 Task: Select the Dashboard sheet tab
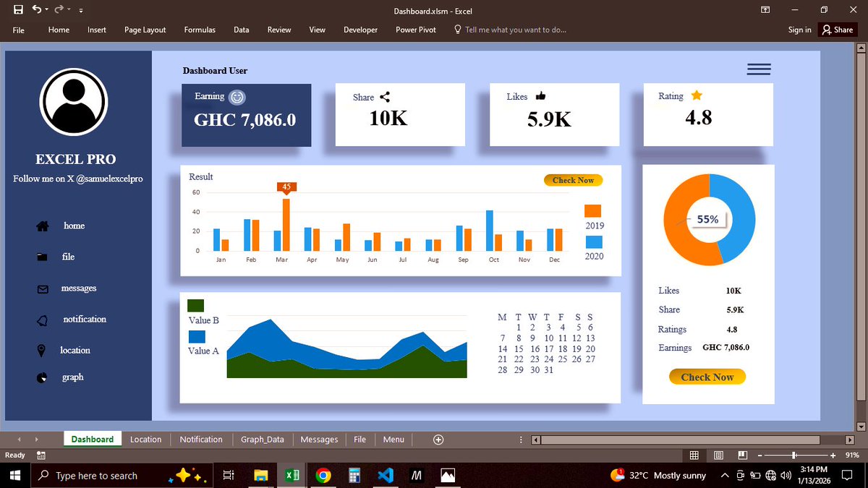click(93, 439)
